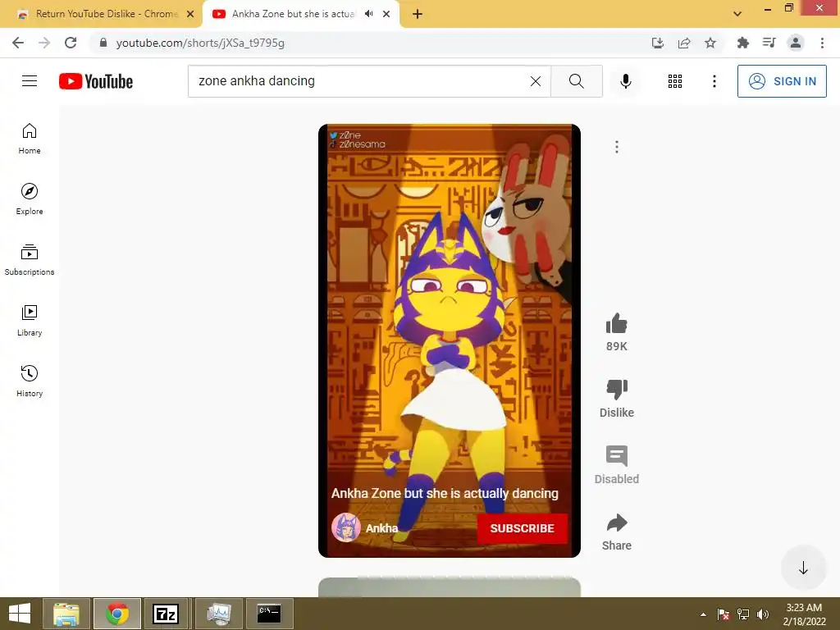Dislike the short with thumbs down
The width and height of the screenshot is (840, 630).
617,390
